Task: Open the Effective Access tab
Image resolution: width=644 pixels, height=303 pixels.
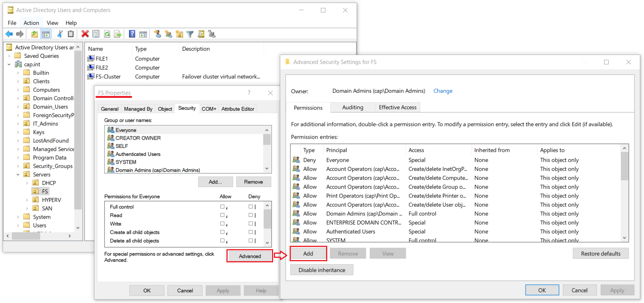Action: click(x=398, y=107)
